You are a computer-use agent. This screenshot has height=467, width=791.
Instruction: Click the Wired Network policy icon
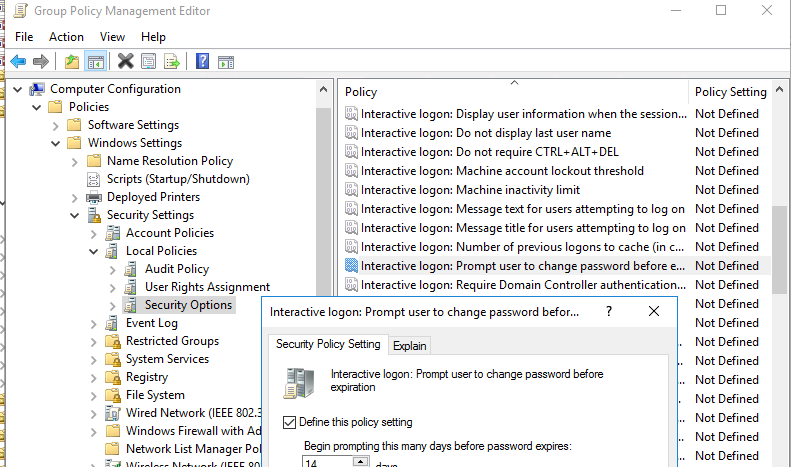(112, 413)
